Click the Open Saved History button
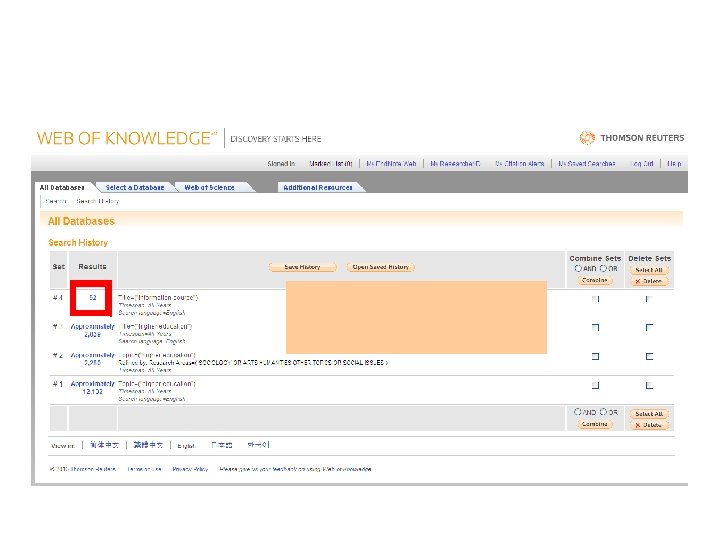The width and height of the screenshot is (720, 540). (x=381, y=267)
